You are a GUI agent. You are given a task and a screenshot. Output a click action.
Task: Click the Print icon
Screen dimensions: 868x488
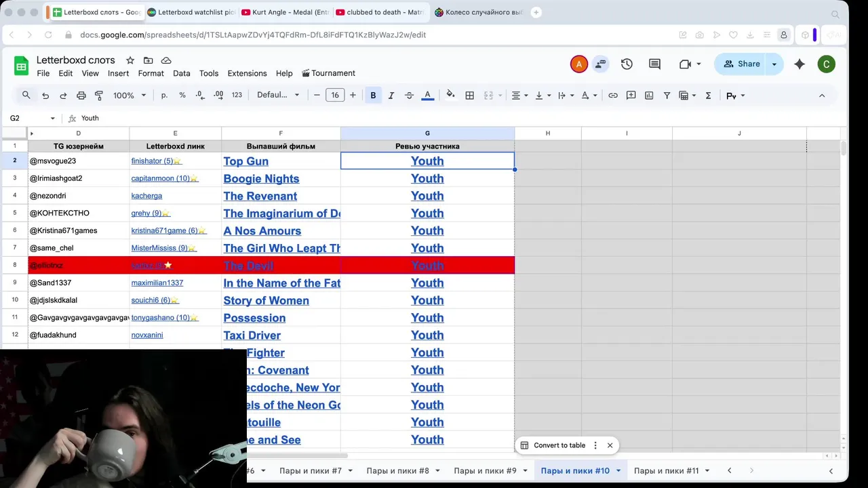[x=81, y=96]
